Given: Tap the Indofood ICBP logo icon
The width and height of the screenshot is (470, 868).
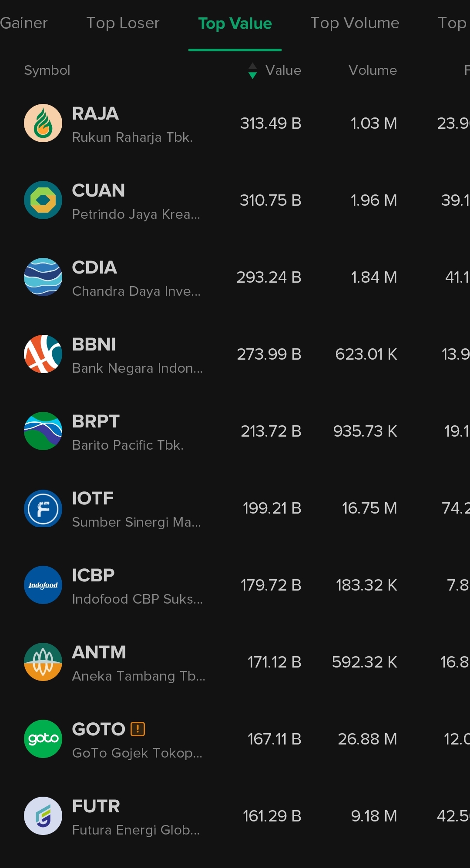Looking at the screenshot, I should (x=43, y=585).
